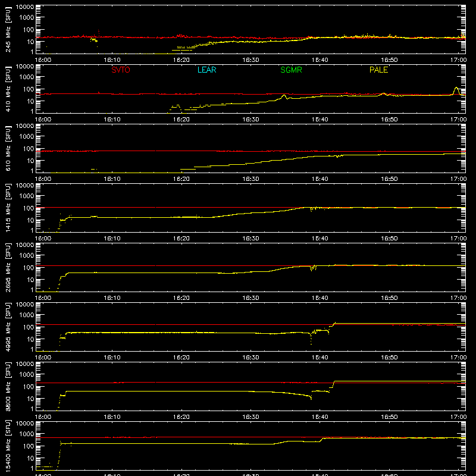Click 16:30 time tick under 245 MHz plot

pos(250,60)
